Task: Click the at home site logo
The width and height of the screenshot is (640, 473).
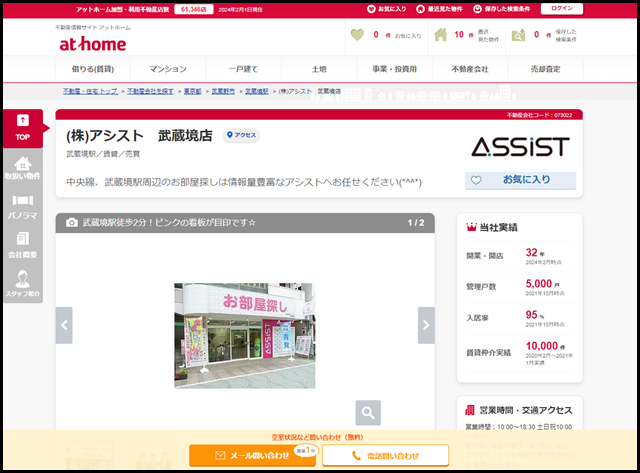Action: pos(93,44)
